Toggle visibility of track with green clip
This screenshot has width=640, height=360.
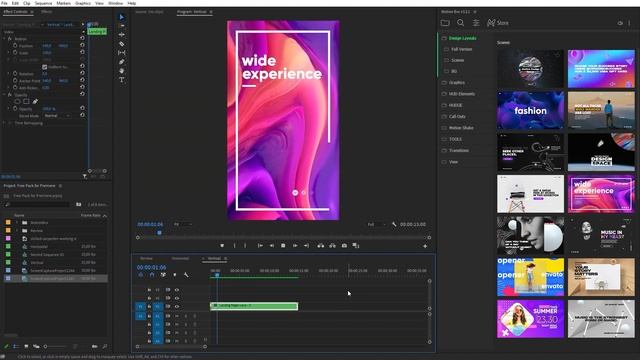pos(177,307)
